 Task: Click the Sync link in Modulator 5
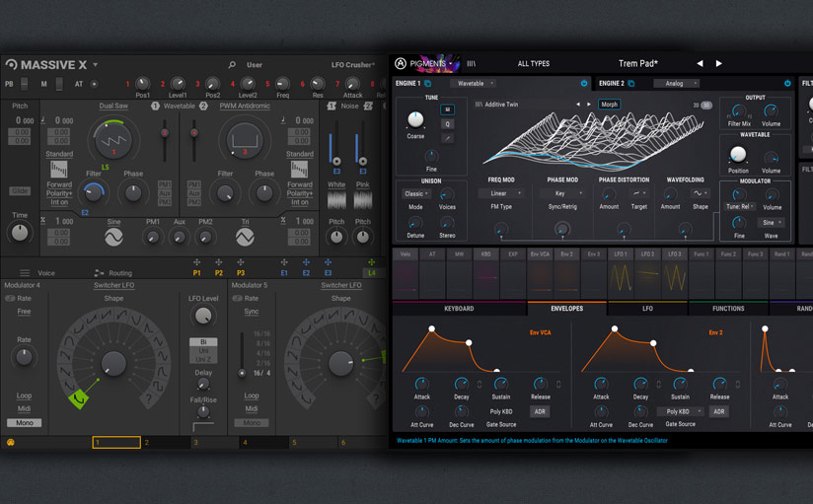pyautogui.click(x=252, y=311)
